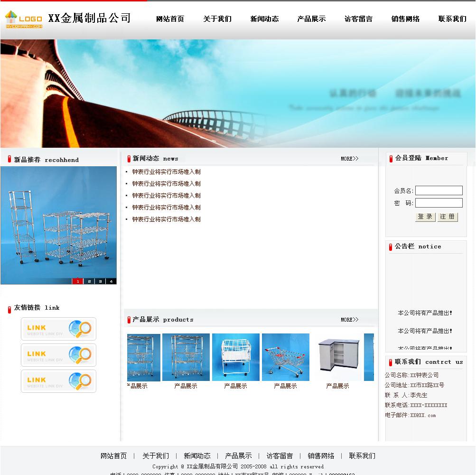The height and width of the screenshot is (475, 476).
Task: Click 联系电话 contact line
Action: pos(416,405)
